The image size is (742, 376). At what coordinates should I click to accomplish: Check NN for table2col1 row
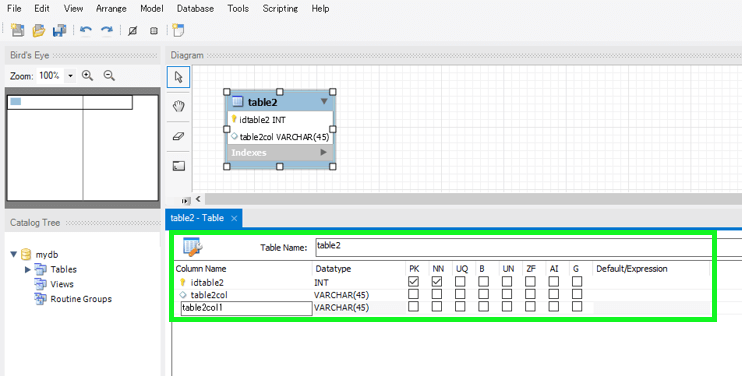click(437, 306)
